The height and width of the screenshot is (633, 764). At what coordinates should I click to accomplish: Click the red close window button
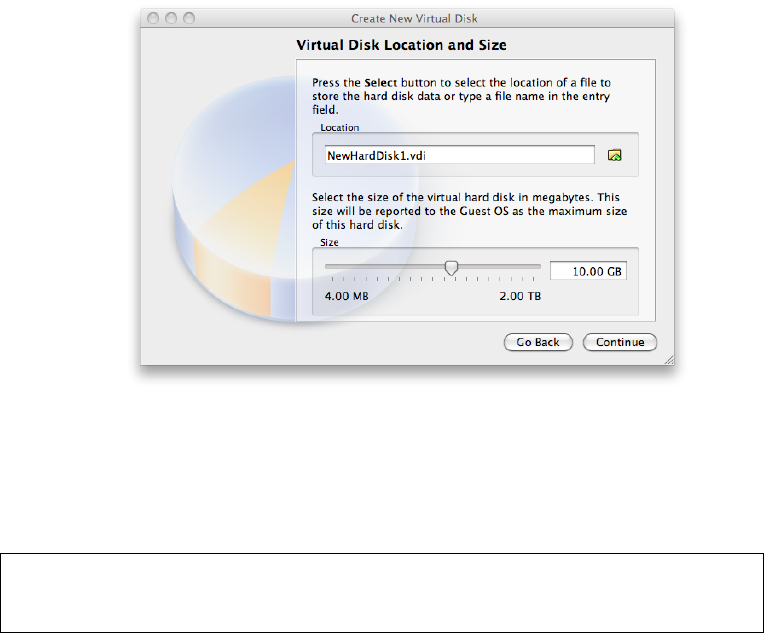153,19
